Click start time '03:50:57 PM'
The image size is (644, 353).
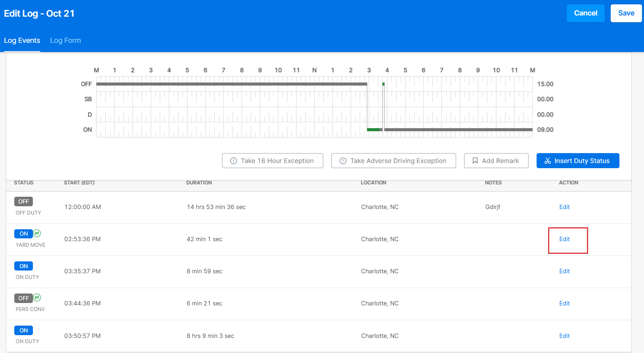82,336
